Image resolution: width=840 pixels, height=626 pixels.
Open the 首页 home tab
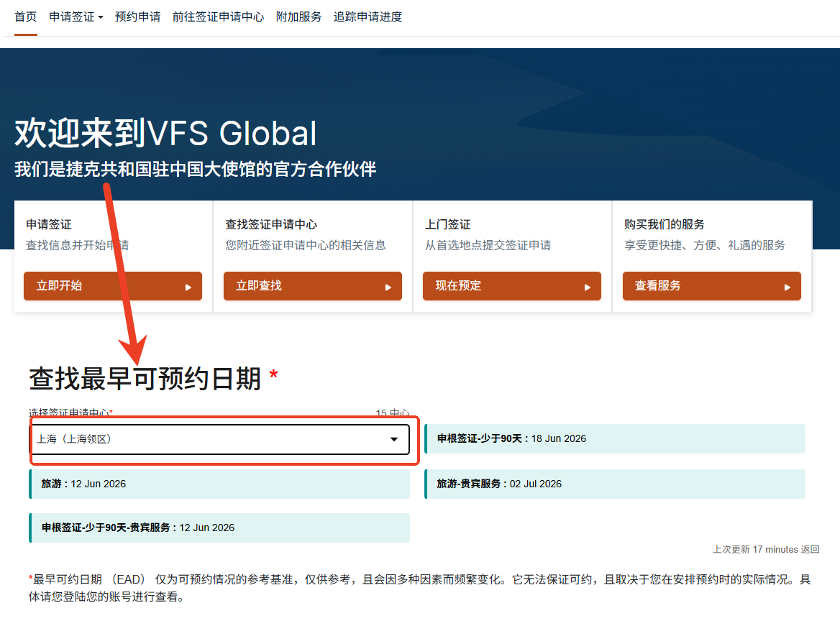[x=25, y=17]
